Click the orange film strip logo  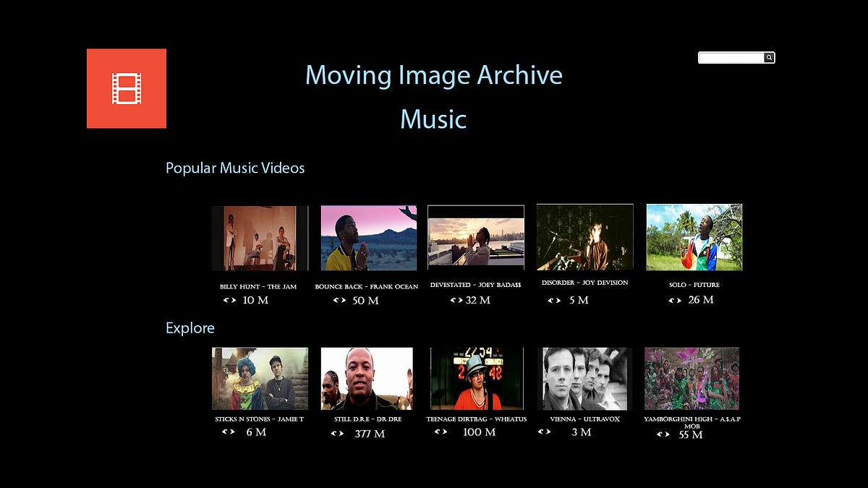click(127, 88)
